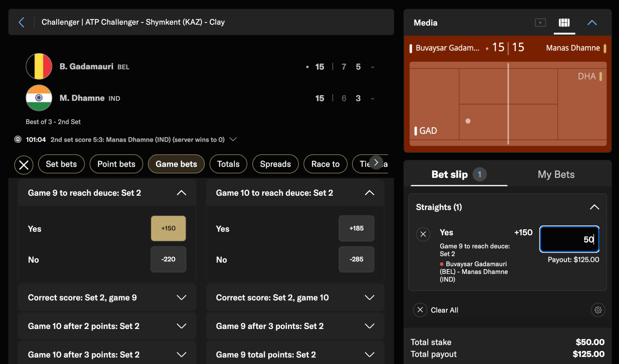Click DHA label on the court
Screen dimensions: 619x364
pyautogui.click(x=587, y=76)
